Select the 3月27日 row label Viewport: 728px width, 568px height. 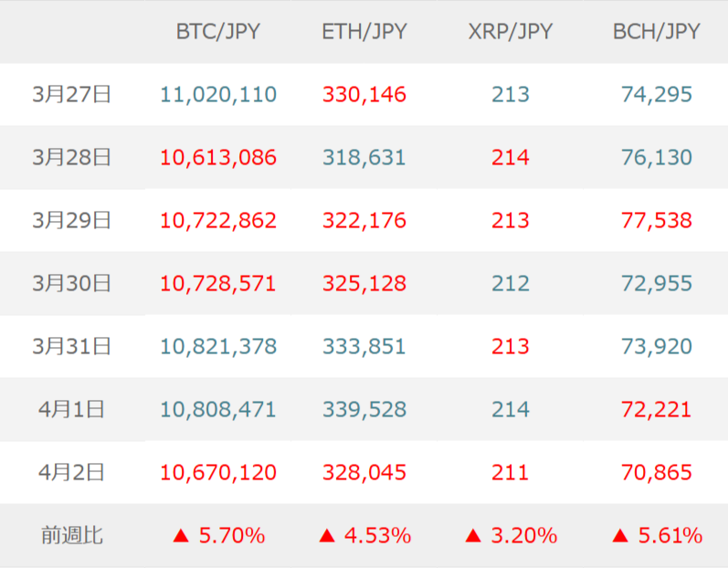(x=71, y=94)
